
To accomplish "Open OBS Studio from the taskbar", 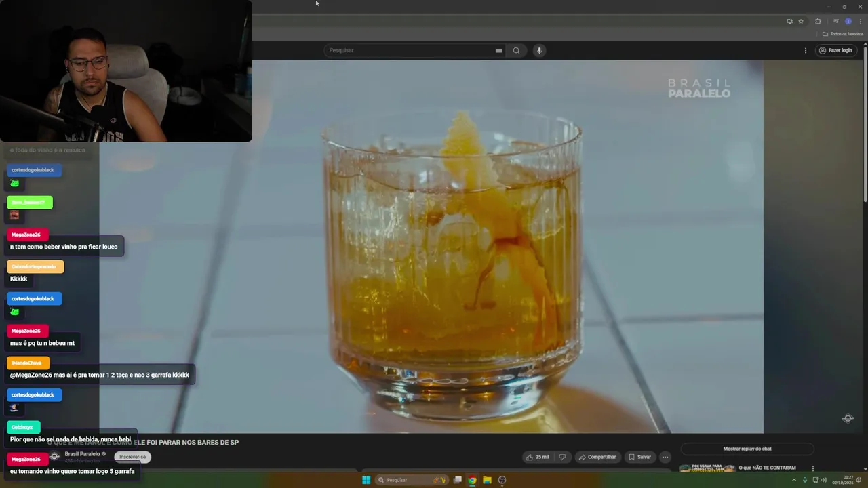I will tap(502, 480).
